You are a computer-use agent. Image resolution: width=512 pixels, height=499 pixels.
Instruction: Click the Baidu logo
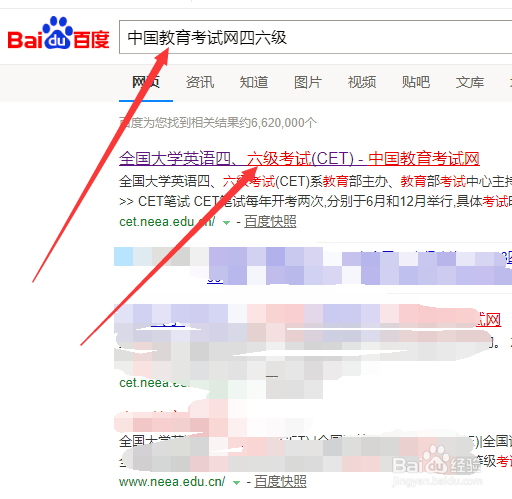59,33
